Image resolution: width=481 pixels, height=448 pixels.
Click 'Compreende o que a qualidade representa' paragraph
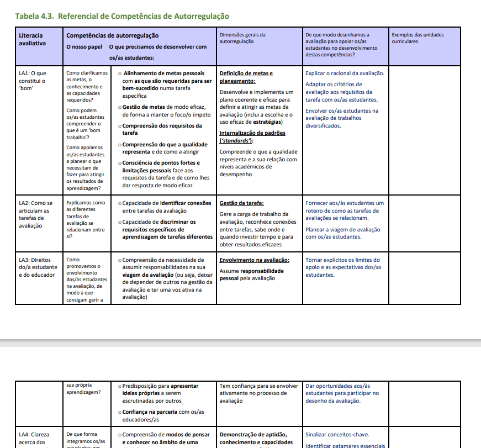258,163
